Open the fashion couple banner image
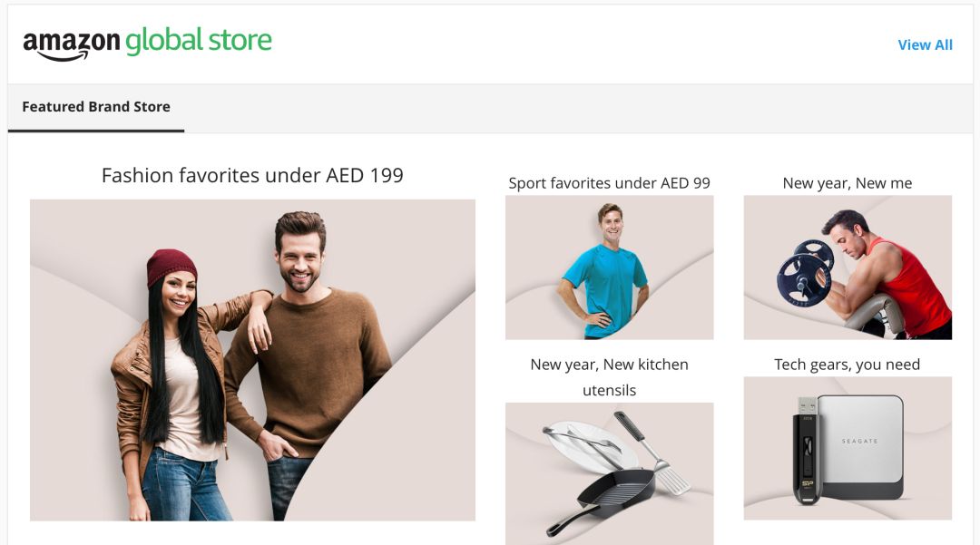The image size is (980, 545). point(252,360)
